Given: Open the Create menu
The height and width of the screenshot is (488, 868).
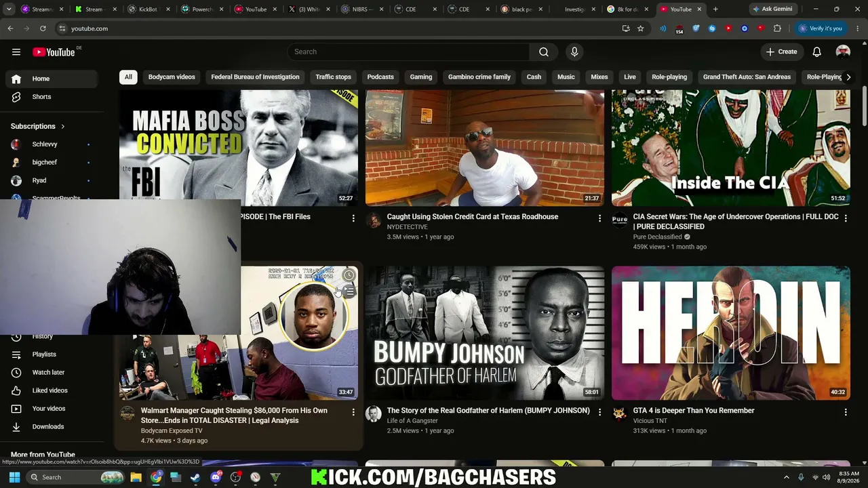Looking at the screenshot, I should point(781,52).
